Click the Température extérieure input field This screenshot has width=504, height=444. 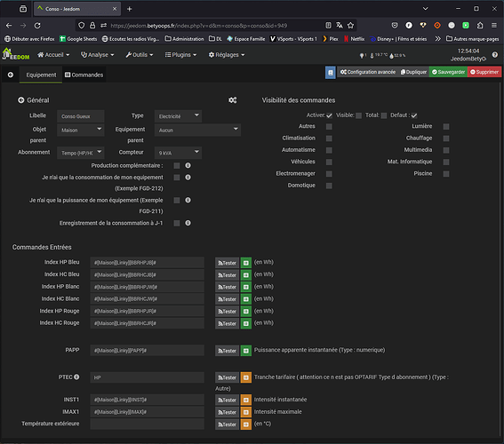click(x=148, y=424)
